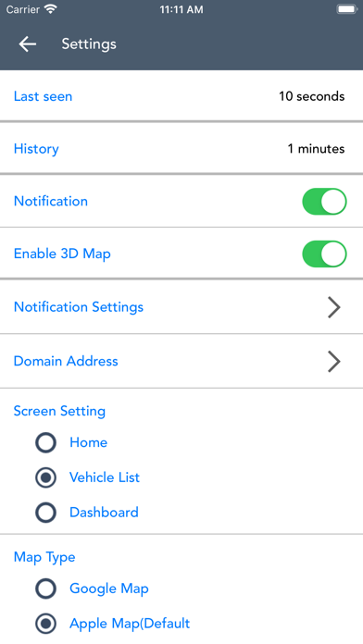Tap the Domain Address label
Screen dimensions: 363x644
[x=66, y=361]
